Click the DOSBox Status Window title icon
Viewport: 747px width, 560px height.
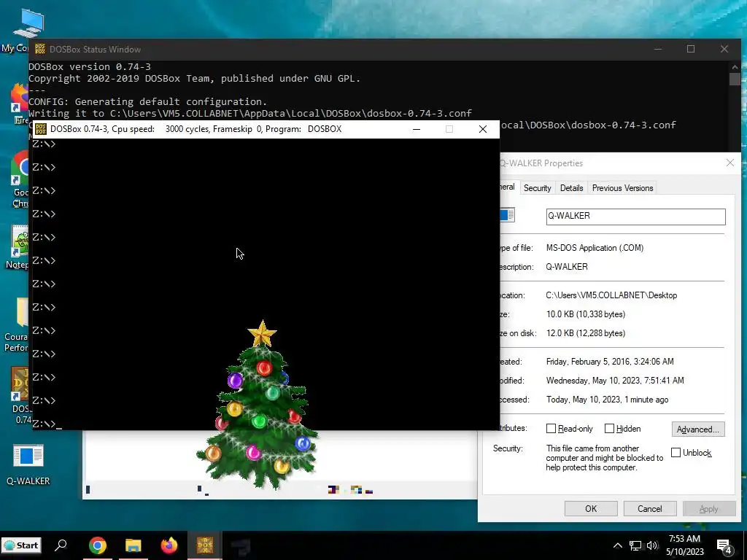point(40,49)
